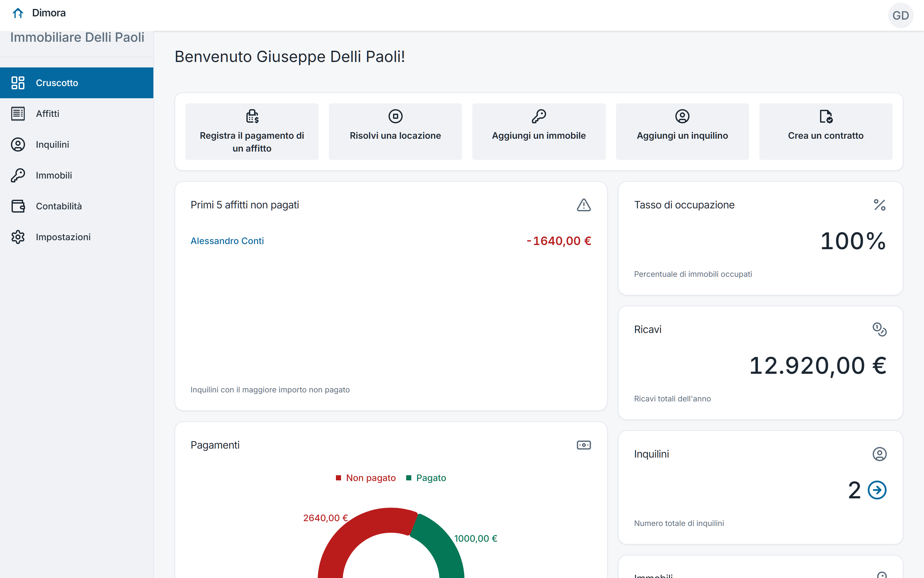This screenshot has width=924, height=578.
Task: Click the Inquilini person icon in sidebar
Action: (18, 144)
